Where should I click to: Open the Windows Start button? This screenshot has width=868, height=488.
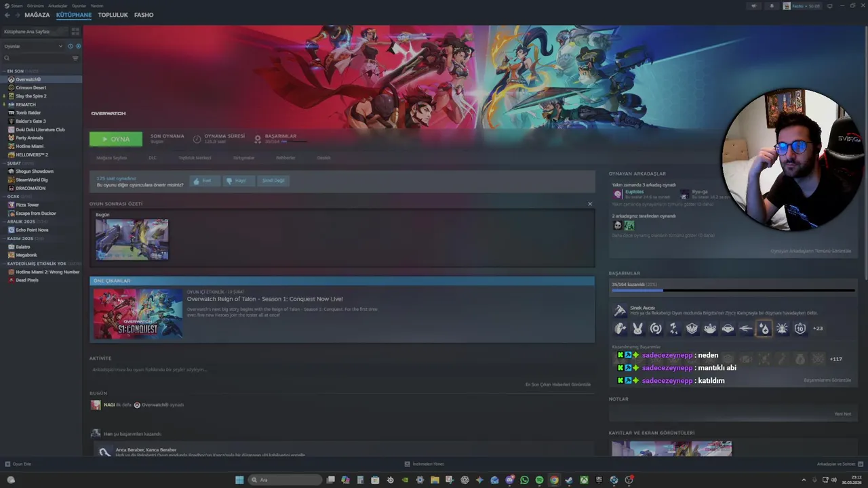point(239,480)
